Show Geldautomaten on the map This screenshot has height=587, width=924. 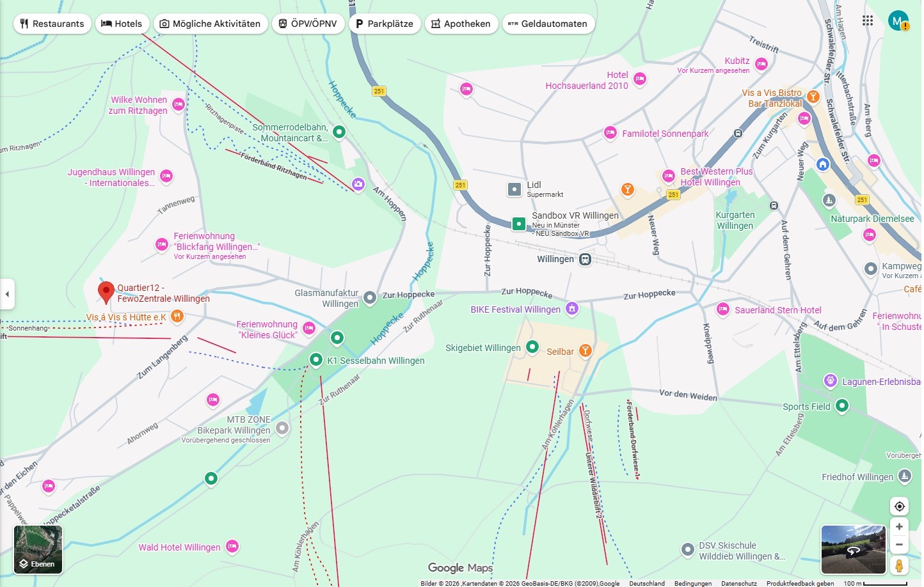point(548,24)
